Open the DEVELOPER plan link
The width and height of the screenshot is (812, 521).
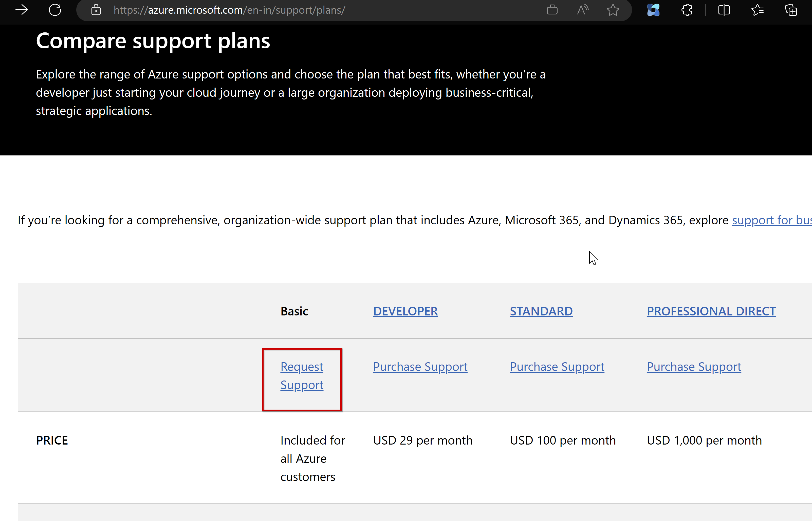point(405,311)
